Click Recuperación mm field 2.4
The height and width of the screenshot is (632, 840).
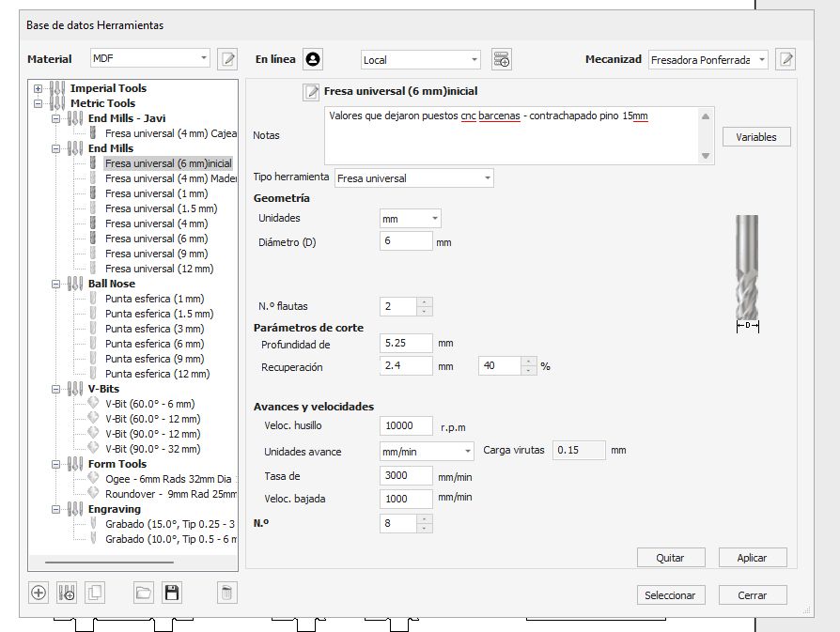pos(406,366)
